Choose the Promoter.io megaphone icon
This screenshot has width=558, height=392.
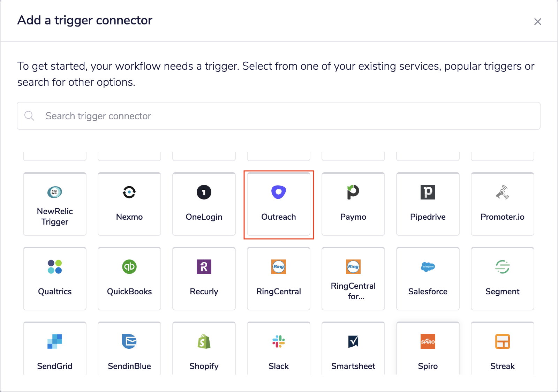[502, 192]
